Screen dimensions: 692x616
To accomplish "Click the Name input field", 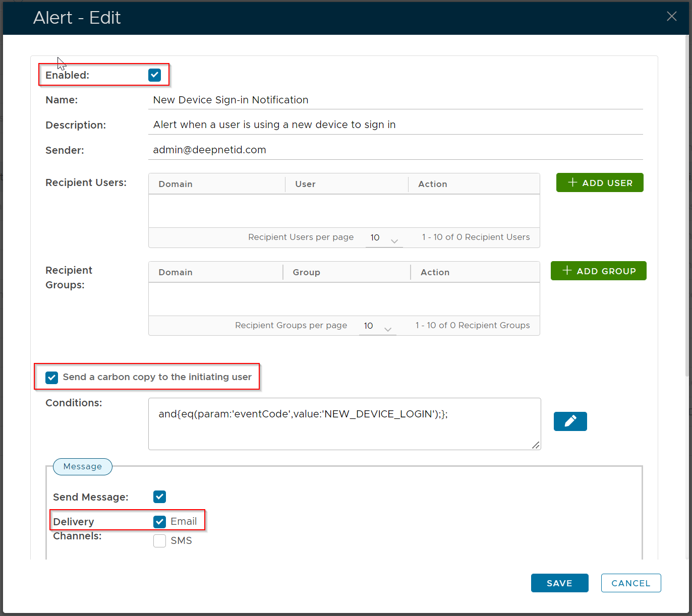I will coord(395,100).
